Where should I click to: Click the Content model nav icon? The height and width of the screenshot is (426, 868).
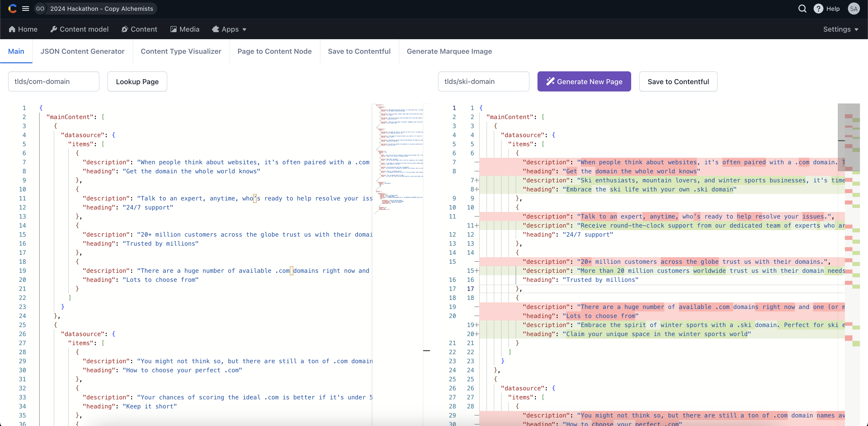pyautogui.click(x=54, y=29)
